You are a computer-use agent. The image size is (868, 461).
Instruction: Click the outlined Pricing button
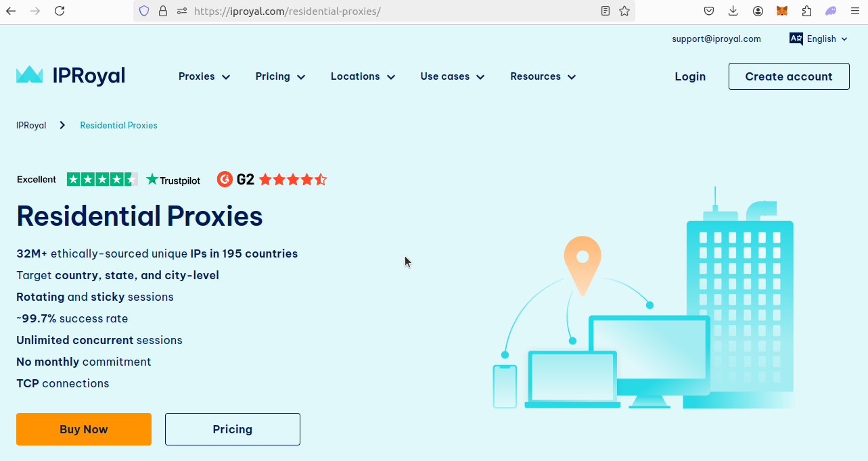(233, 429)
